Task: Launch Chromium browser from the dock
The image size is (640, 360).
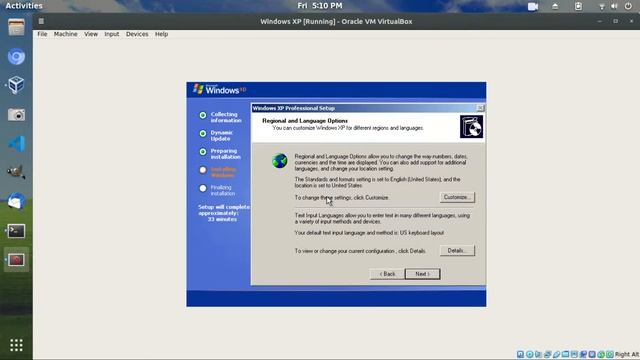Action: tap(16, 57)
